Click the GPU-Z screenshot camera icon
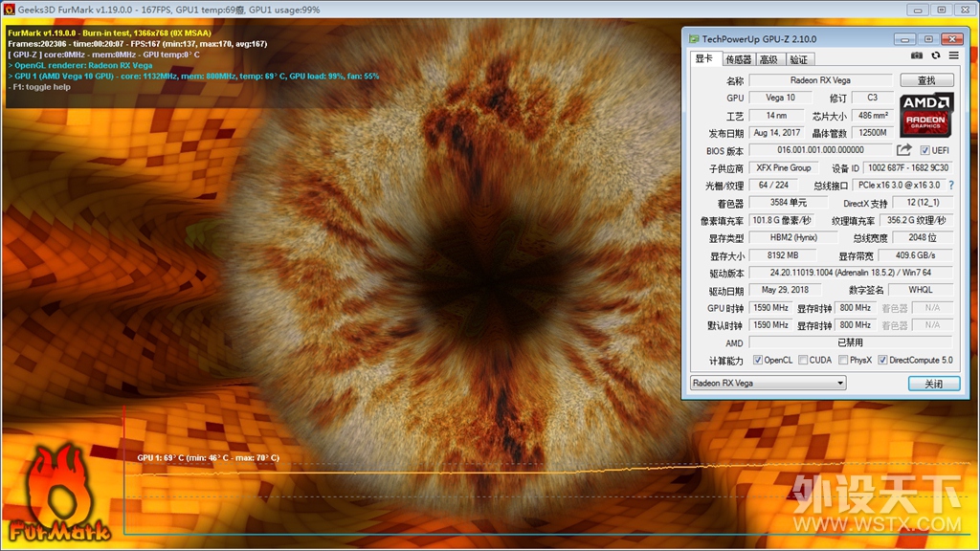Screen dimensions: 980x551 coord(916,55)
